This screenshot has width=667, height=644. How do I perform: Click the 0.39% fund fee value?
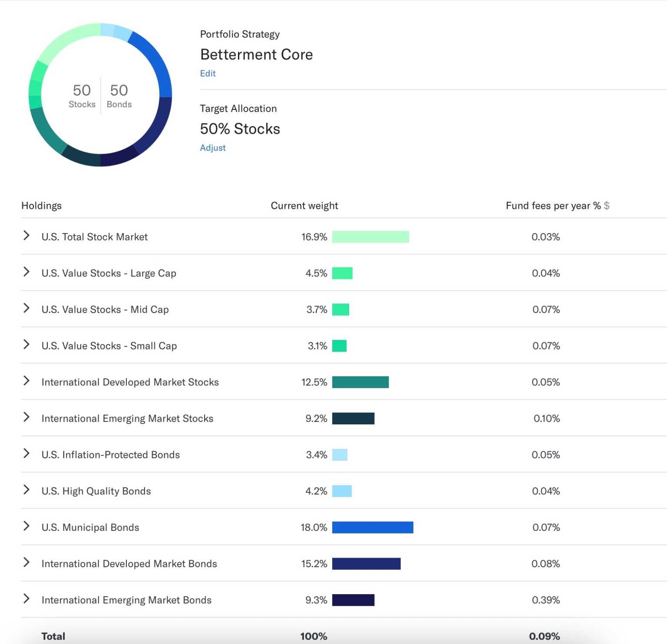546,600
